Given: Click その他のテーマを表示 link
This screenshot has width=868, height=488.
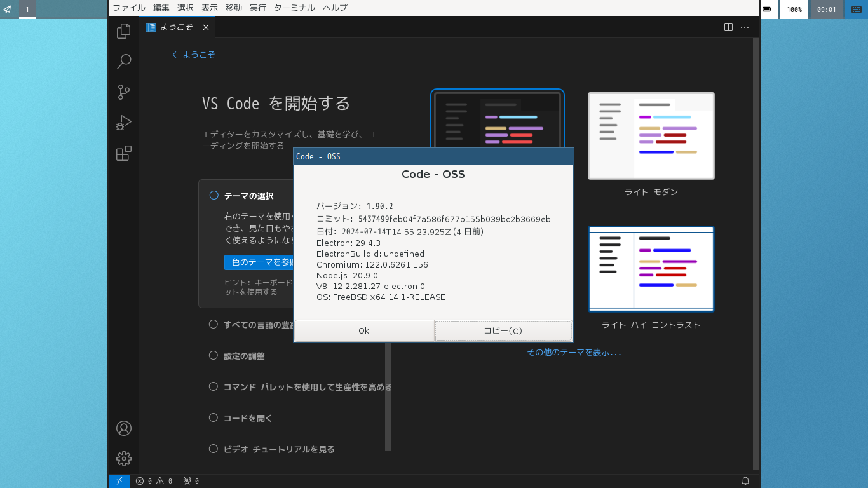Looking at the screenshot, I should (574, 352).
